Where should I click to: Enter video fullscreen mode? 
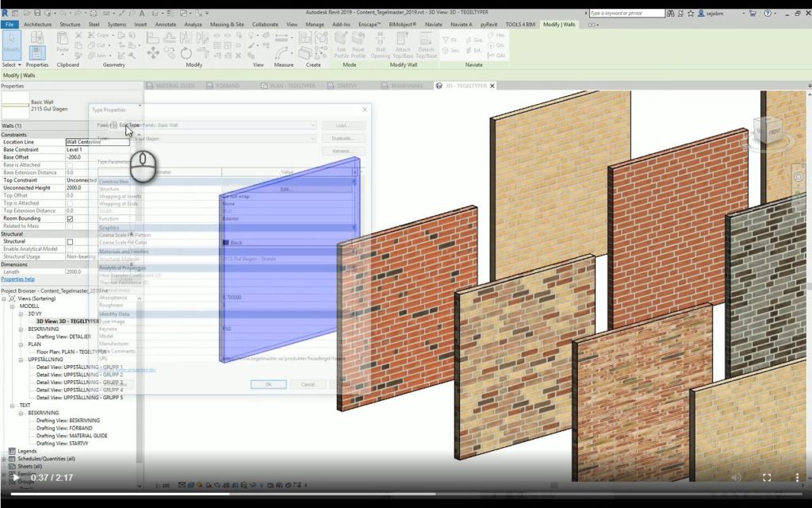pyautogui.click(x=767, y=477)
